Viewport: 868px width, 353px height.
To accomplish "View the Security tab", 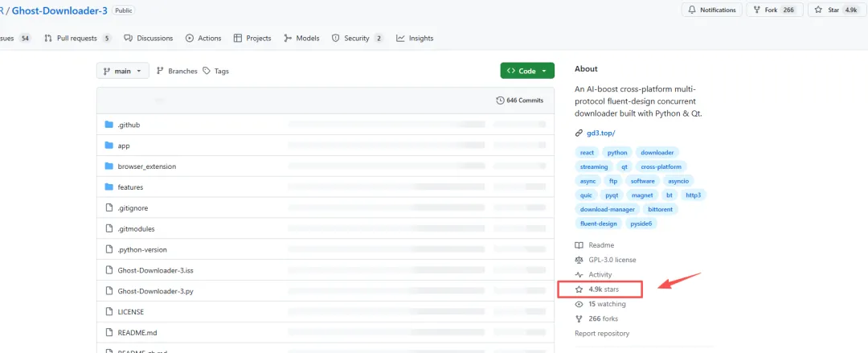I will [x=357, y=39].
